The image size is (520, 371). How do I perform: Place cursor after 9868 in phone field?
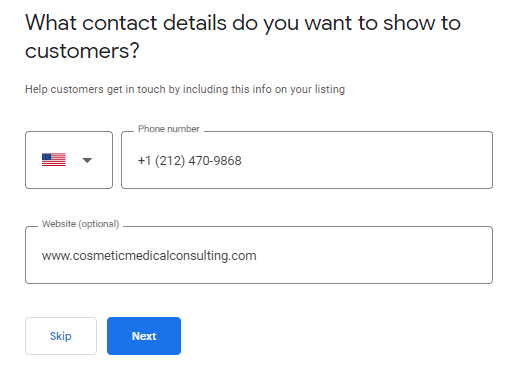tap(242, 161)
